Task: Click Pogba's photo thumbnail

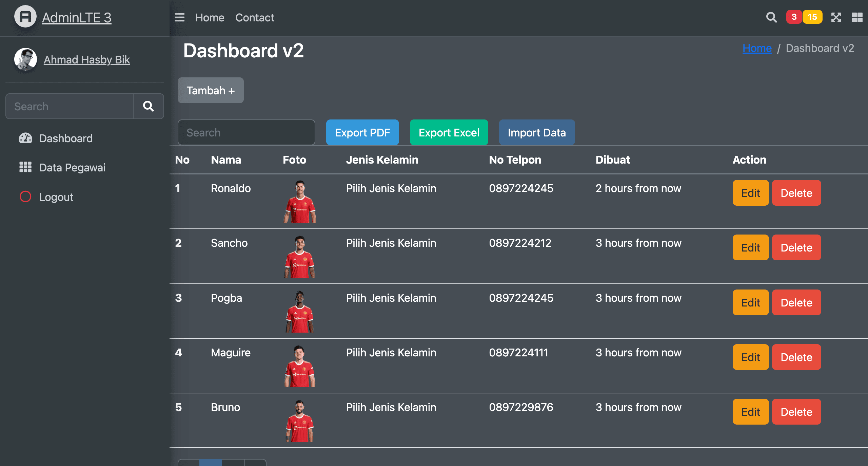Action: [x=300, y=311]
